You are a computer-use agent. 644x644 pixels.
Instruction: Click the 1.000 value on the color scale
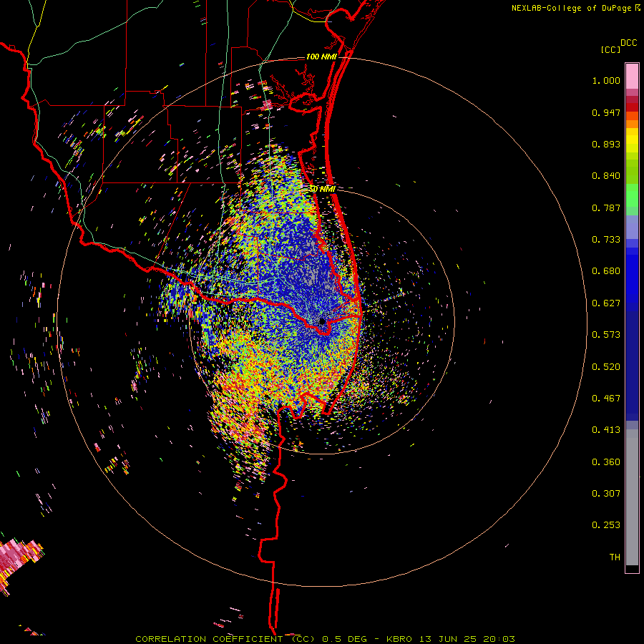click(606, 80)
